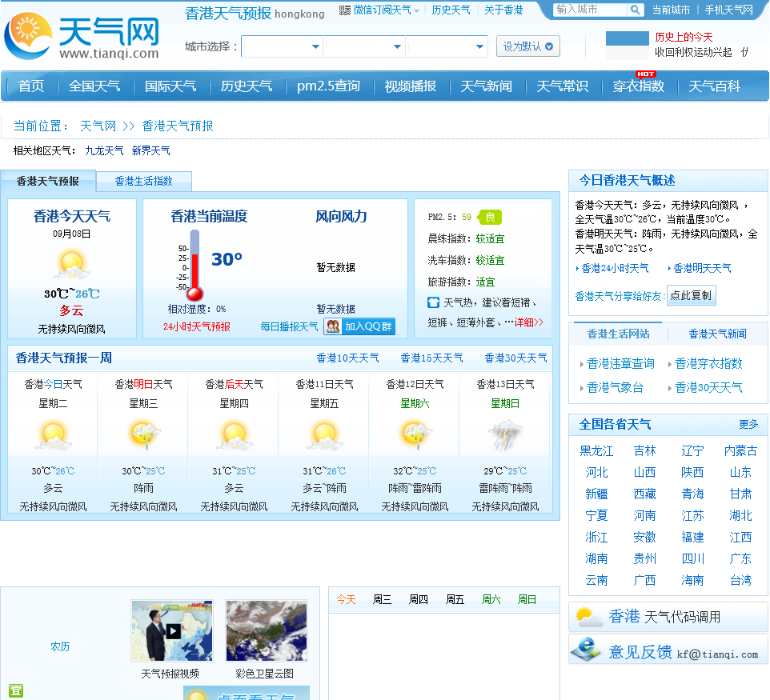Screen dimensions: 770x700
Task: Select the 香港天气预报 tab
Action: 48,181
